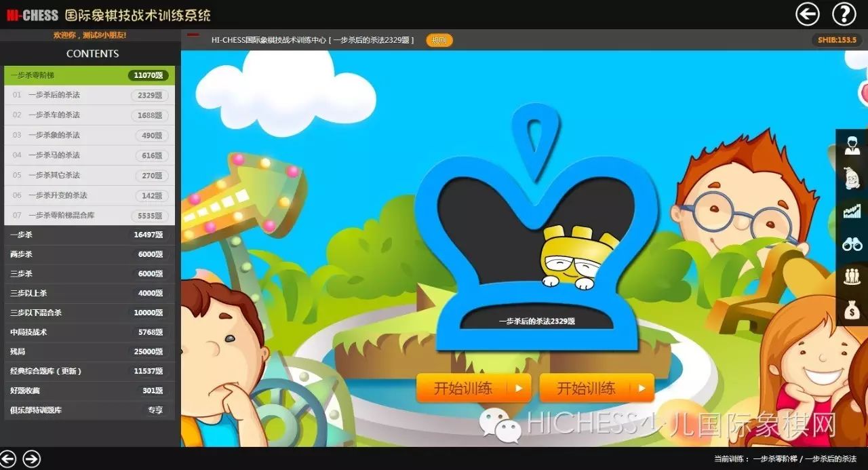Click the small red minus icon in header bar

click(x=193, y=35)
